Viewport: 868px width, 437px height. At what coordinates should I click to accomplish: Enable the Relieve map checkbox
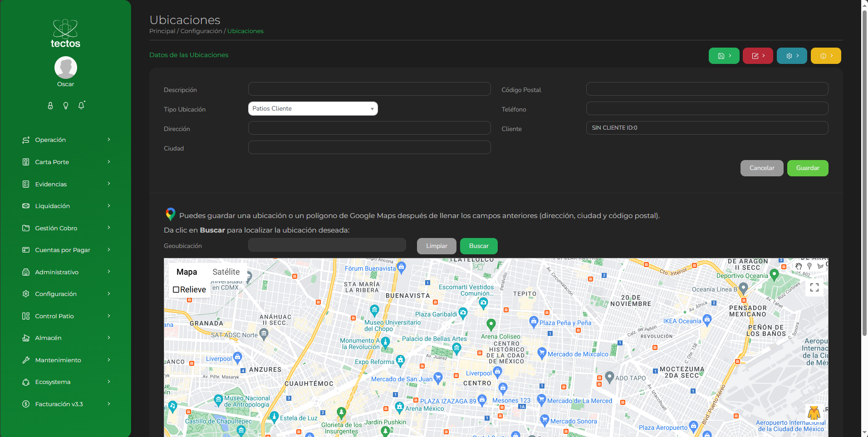pos(176,289)
